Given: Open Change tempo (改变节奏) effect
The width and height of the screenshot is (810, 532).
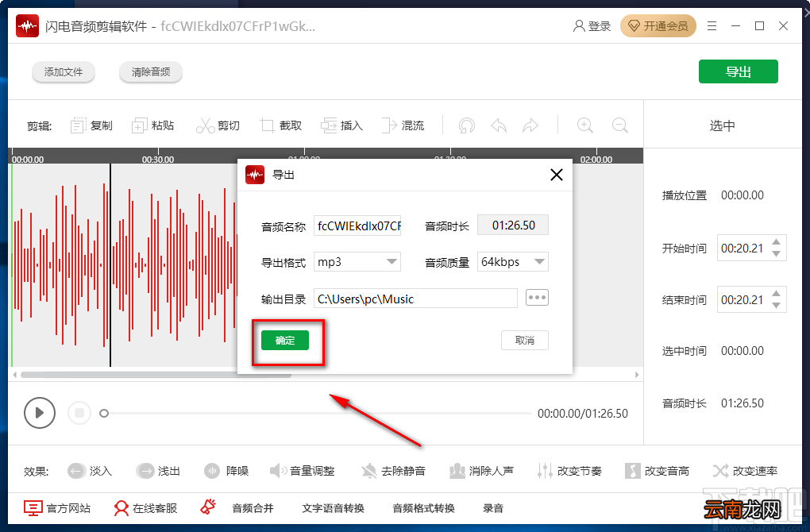Looking at the screenshot, I should 569,471.
